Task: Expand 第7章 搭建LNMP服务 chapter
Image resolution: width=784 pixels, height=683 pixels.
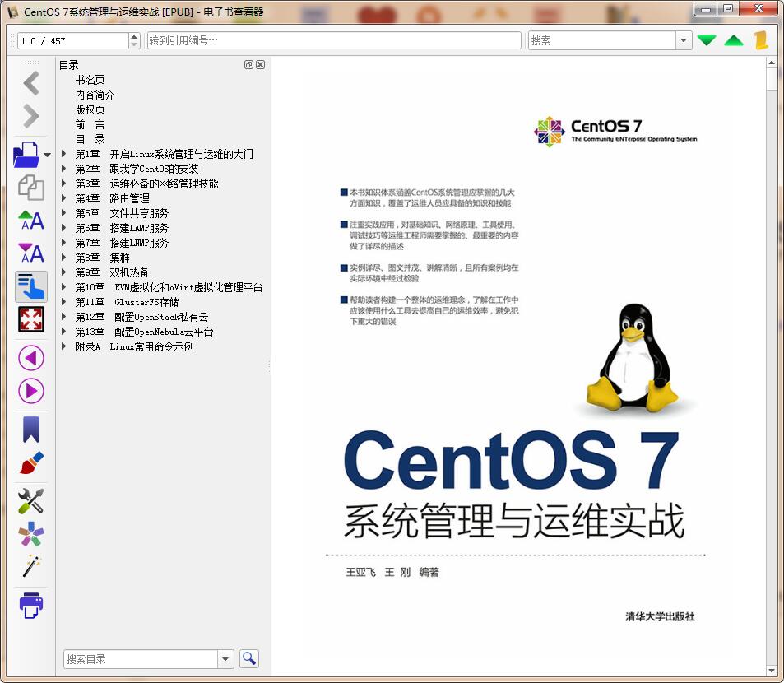Action: 63,243
